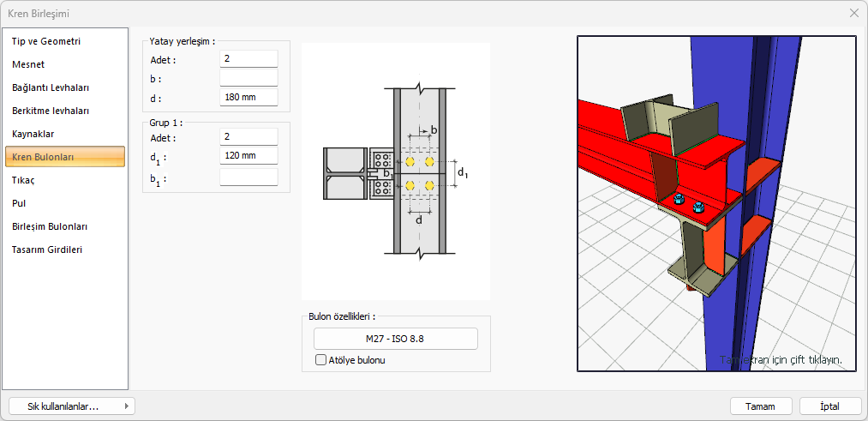Go to Bağlantı Levhaları page
Image resolution: width=868 pixels, height=421 pixels.
tap(51, 87)
